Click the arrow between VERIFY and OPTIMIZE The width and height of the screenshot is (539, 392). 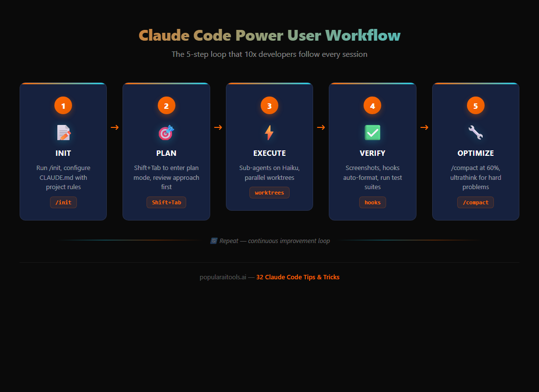pos(424,127)
